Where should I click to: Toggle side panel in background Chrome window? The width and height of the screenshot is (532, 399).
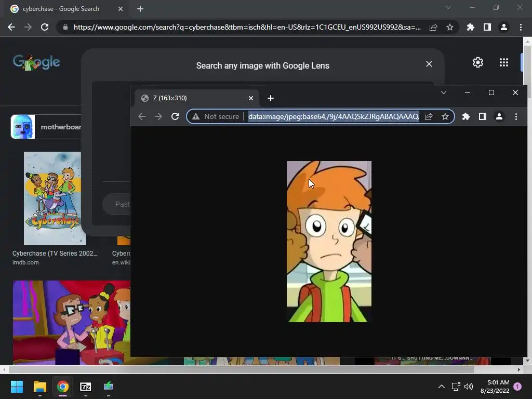click(487, 27)
